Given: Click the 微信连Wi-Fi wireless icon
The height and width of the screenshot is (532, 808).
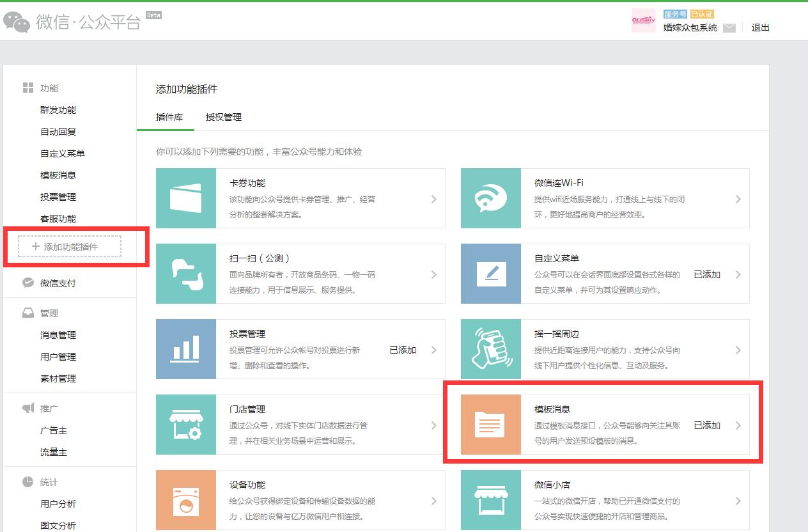Looking at the screenshot, I should 490,199.
